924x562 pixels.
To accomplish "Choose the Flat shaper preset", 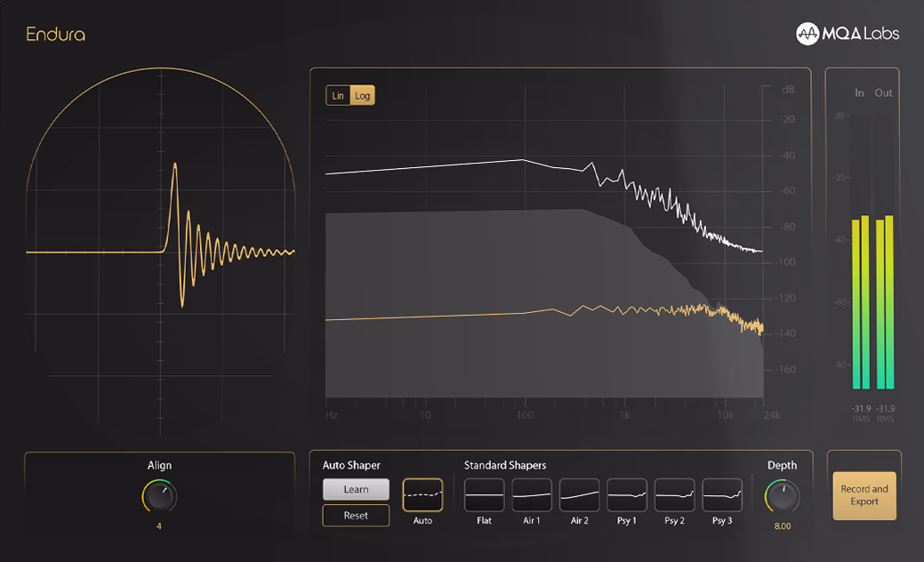I will (x=485, y=494).
